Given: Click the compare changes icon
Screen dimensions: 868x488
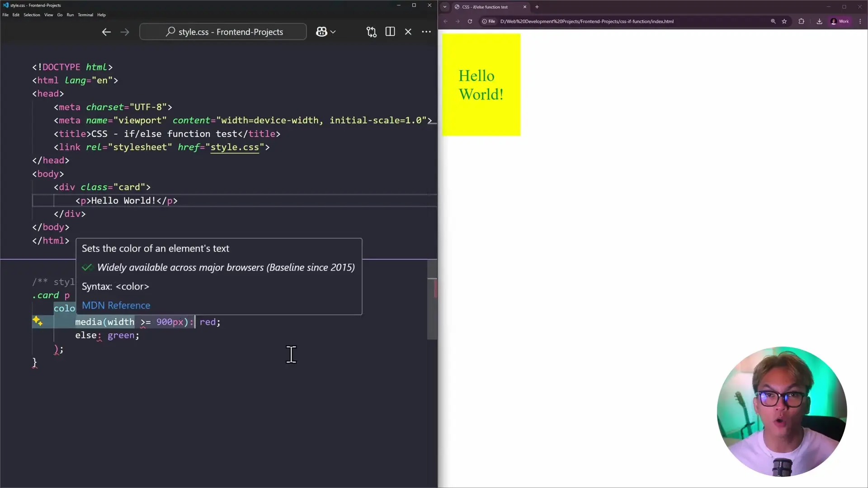Looking at the screenshot, I should tap(372, 32).
